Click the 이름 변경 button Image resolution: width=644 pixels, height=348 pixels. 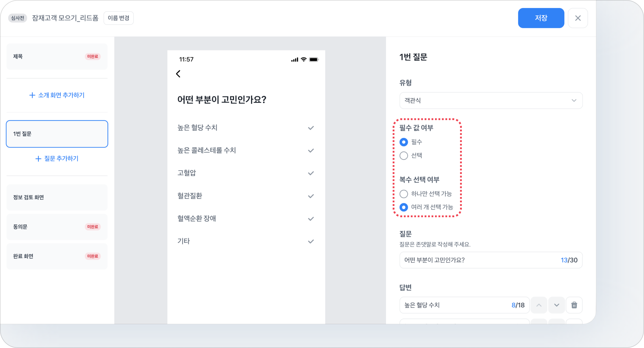[118, 18]
